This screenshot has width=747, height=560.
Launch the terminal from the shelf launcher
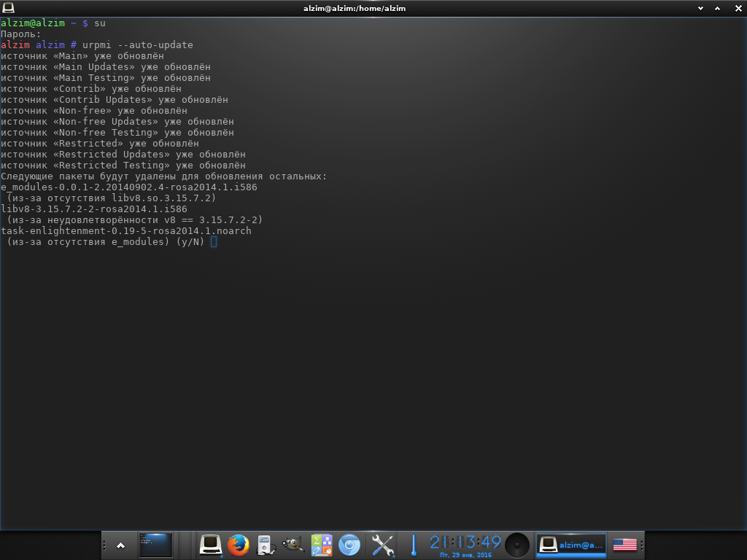[211, 545]
